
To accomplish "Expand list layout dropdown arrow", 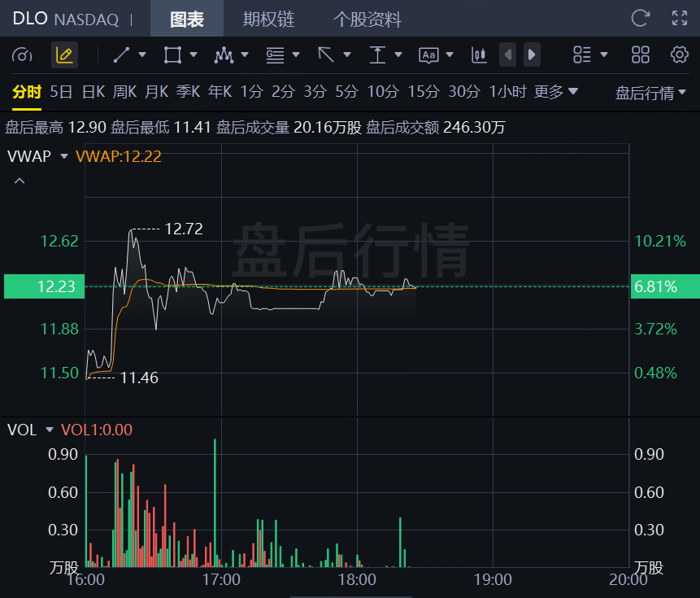I will point(604,55).
